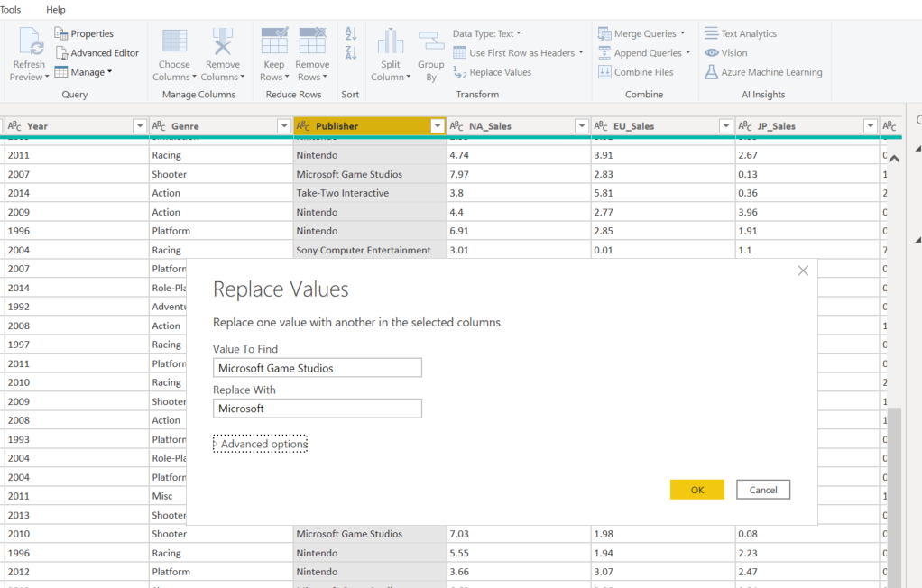Image resolution: width=922 pixels, height=588 pixels.
Task: Click Merge Queries
Action: click(641, 33)
